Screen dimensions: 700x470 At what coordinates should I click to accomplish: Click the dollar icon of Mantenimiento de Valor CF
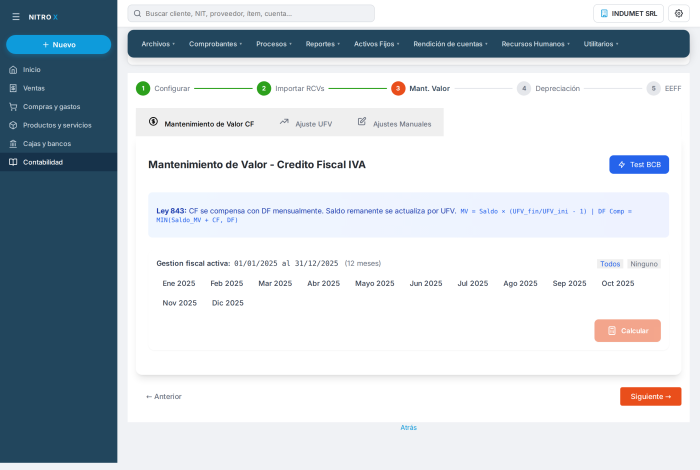coord(153,121)
